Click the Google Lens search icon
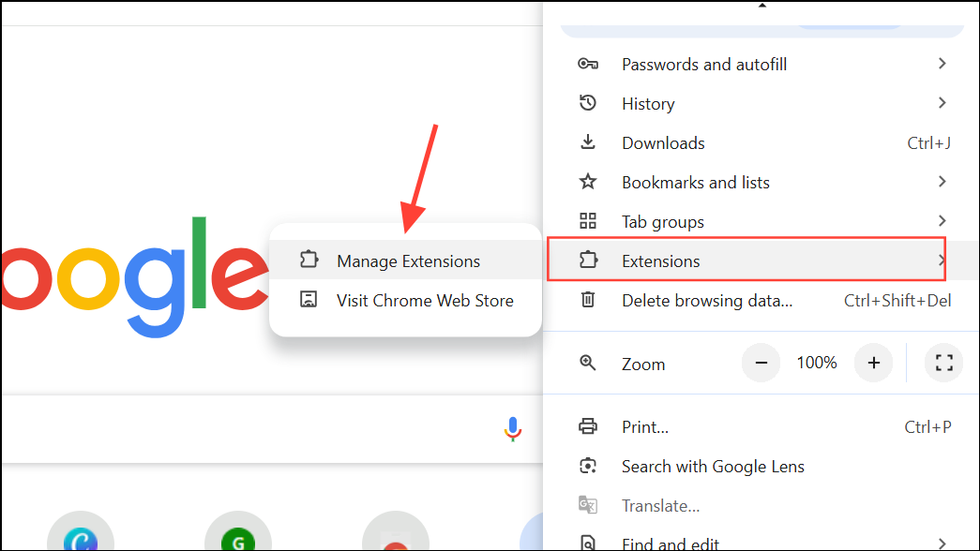The width and height of the screenshot is (980, 551). (x=588, y=467)
